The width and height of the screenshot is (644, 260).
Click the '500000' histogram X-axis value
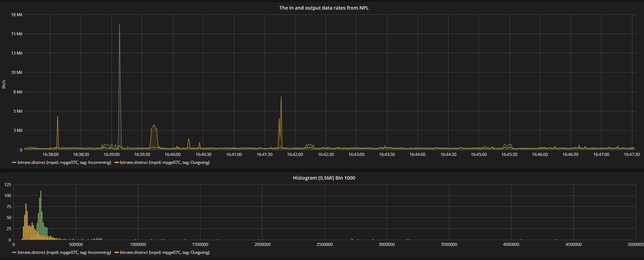coord(76,245)
